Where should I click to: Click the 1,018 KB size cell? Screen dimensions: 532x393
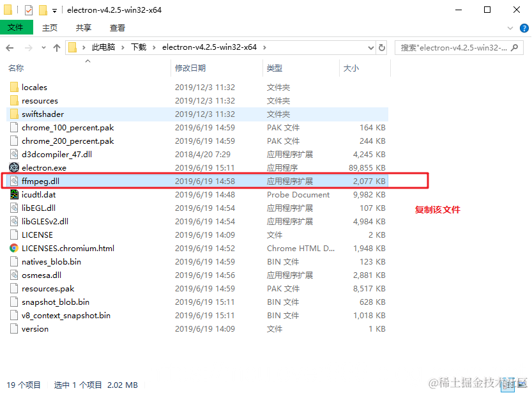(x=369, y=316)
